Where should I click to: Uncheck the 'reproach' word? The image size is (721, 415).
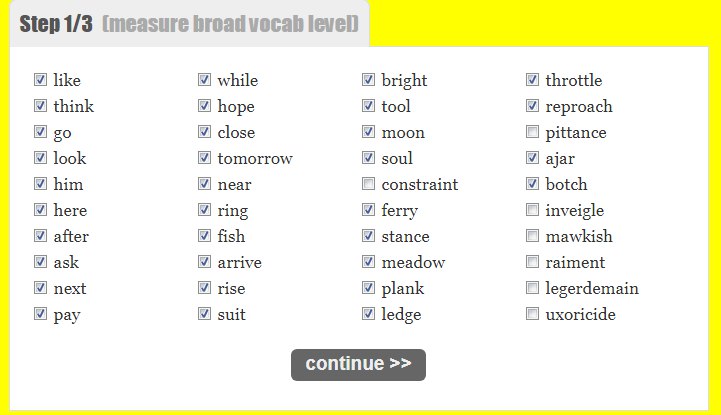[x=533, y=106]
